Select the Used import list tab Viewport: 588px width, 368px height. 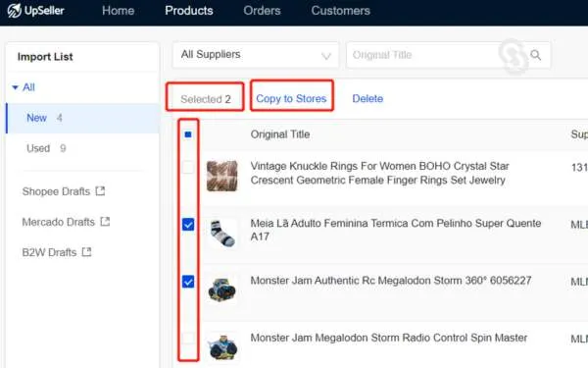click(82, 148)
